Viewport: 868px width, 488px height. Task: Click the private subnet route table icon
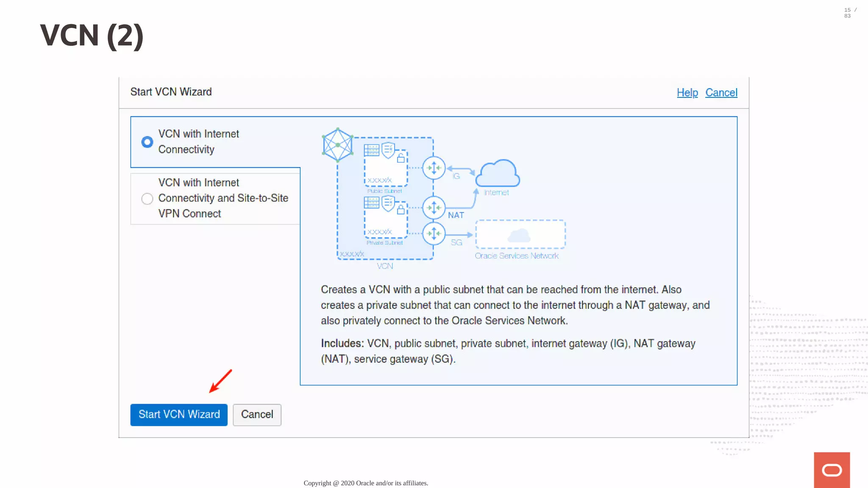pos(372,203)
